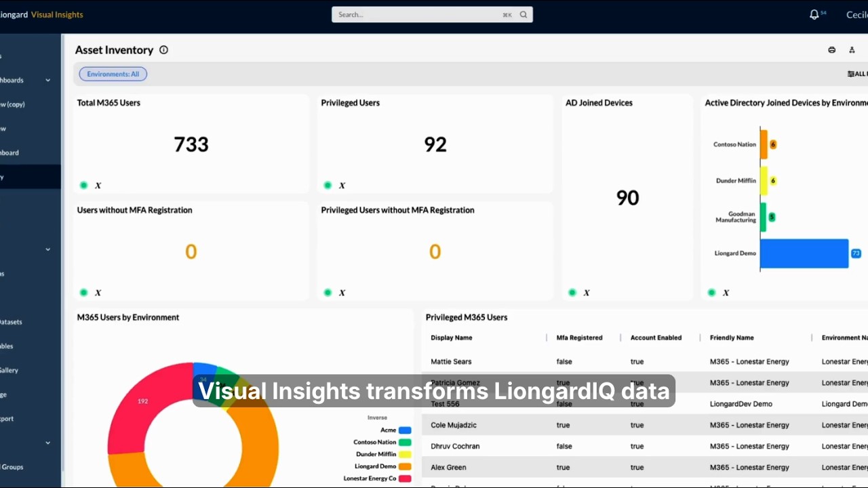Open the '(copy)' dashboard in the sidebar

pos(14,104)
